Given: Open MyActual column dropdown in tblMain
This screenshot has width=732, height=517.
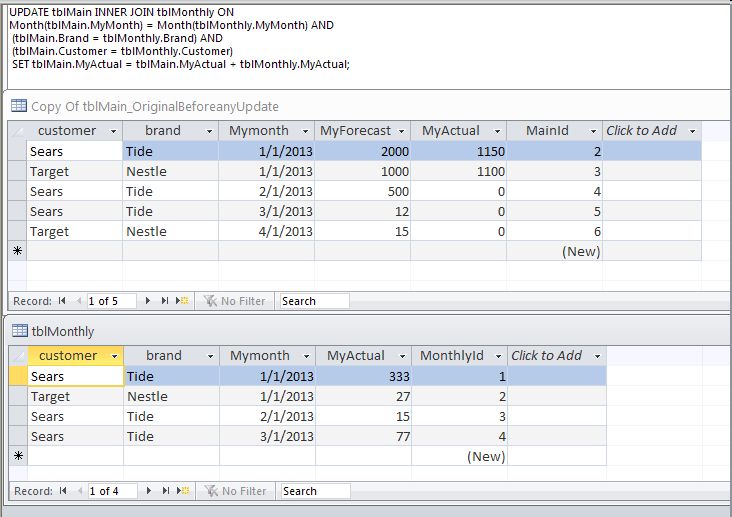Looking at the screenshot, I should (x=498, y=132).
